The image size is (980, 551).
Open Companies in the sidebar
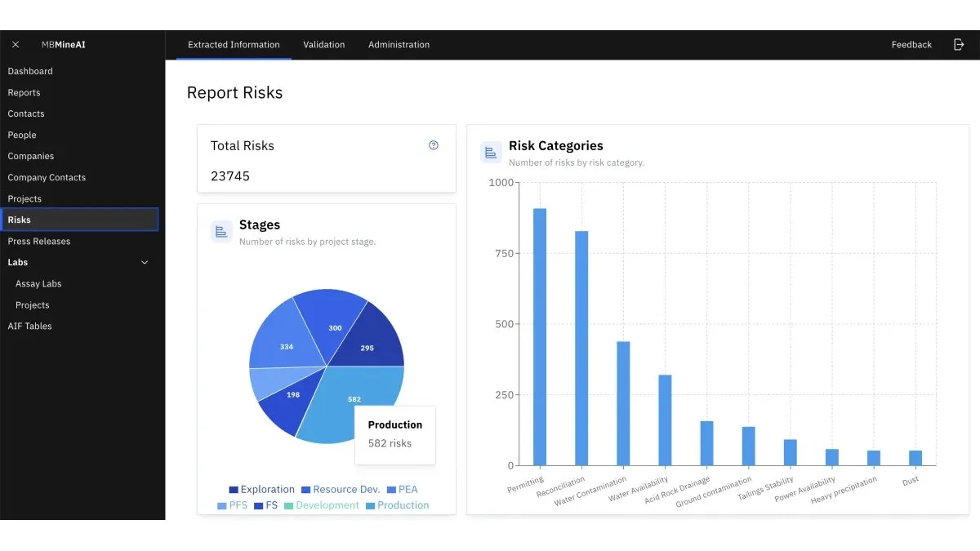click(31, 156)
